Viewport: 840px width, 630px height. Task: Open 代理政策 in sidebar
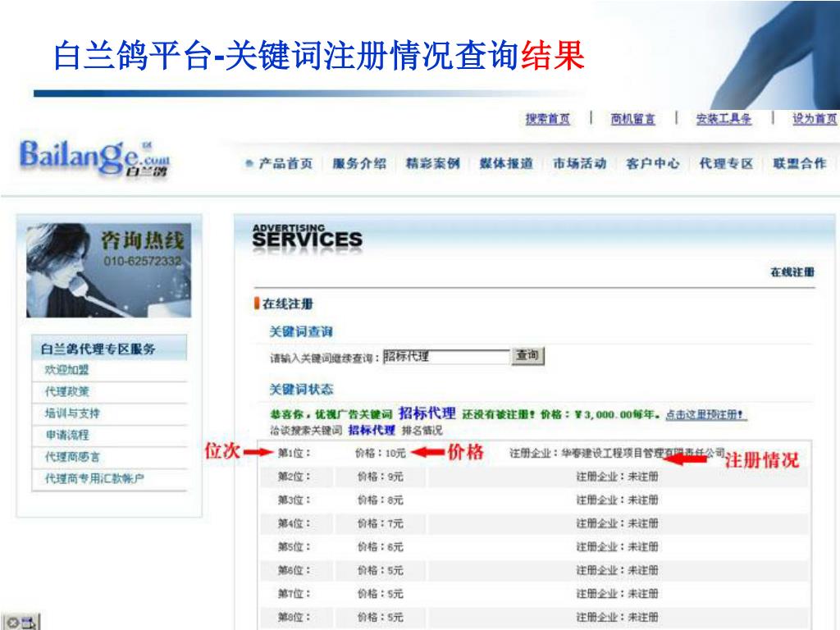[x=67, y=391]
